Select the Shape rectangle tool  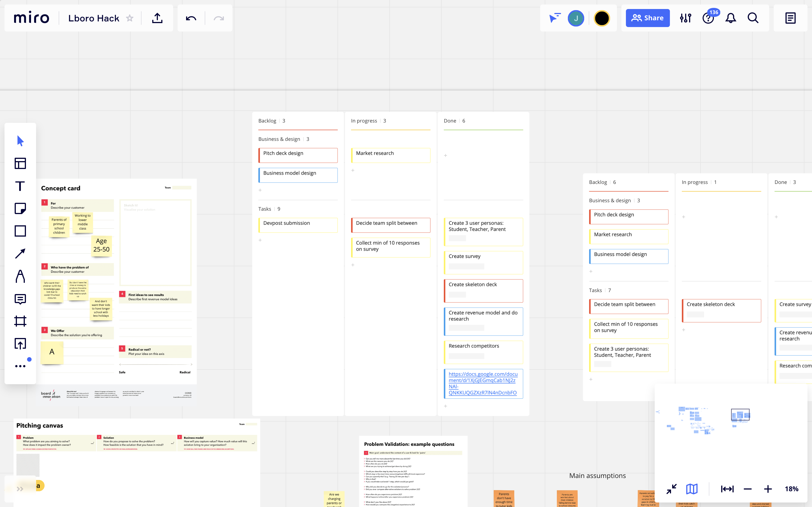point(20,231)
